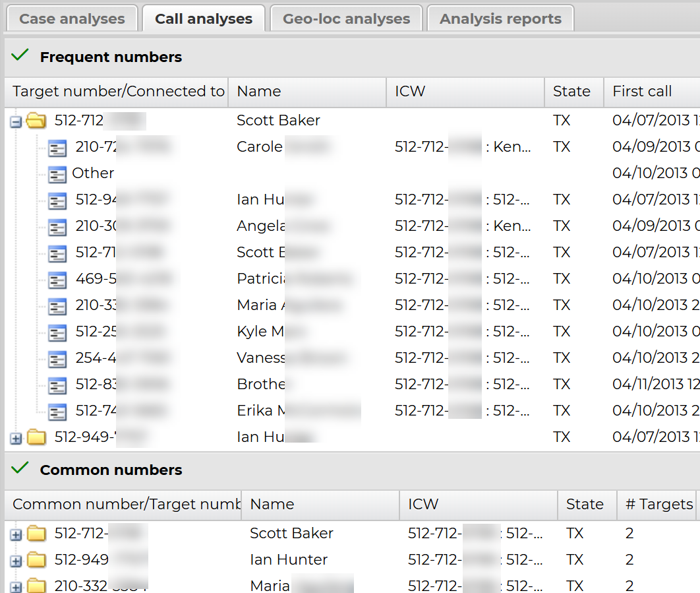The image size is (700, 593).
Task: Expand the Ian Hunter 512-949 frequent numbers folder
Action: pos(16,438)
